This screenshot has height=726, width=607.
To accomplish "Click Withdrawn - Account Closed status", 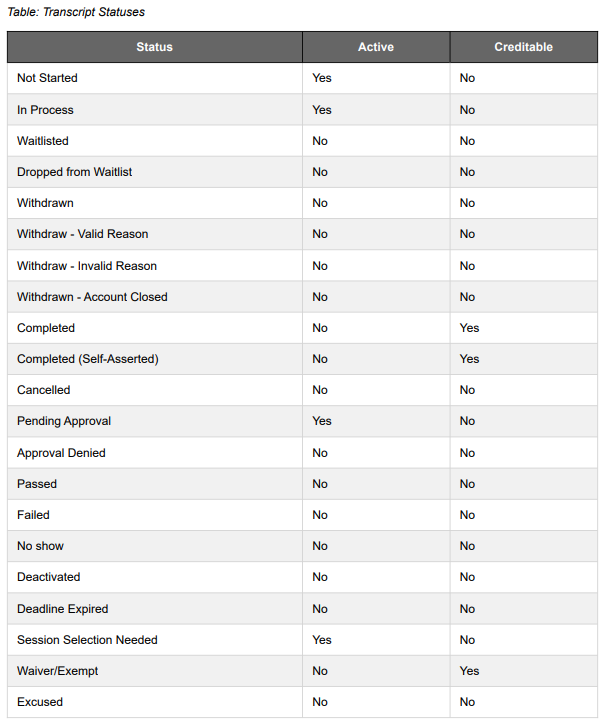I will 92,297.
